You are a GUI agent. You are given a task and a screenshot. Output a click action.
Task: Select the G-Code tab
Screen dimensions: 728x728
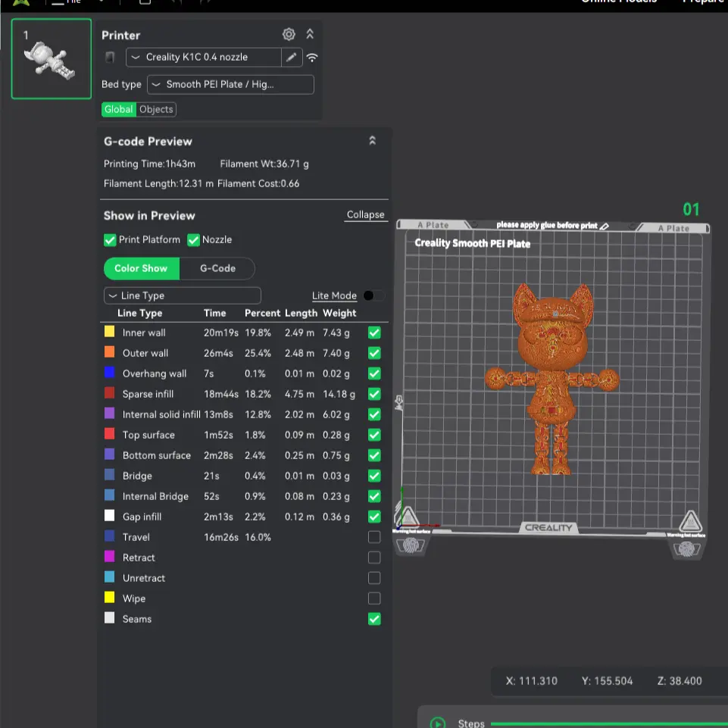217,268
